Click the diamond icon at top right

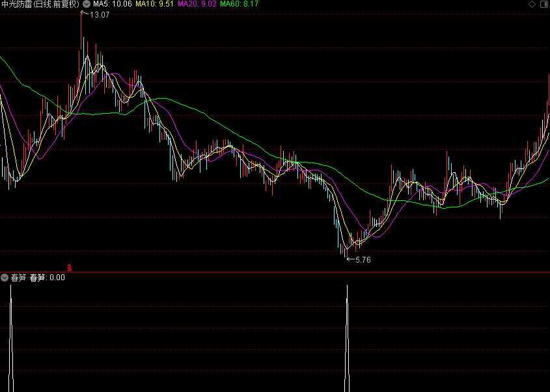click(x=532, y=4)
